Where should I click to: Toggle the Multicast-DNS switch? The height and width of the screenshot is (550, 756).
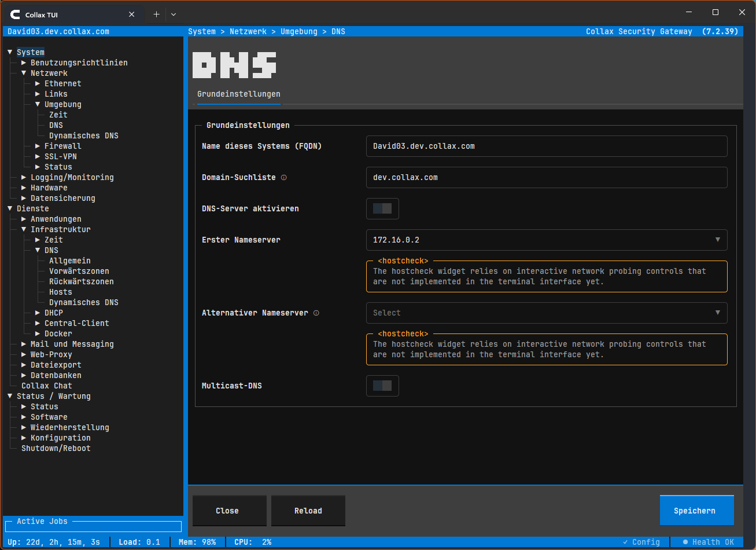click(x=382, y=386)
